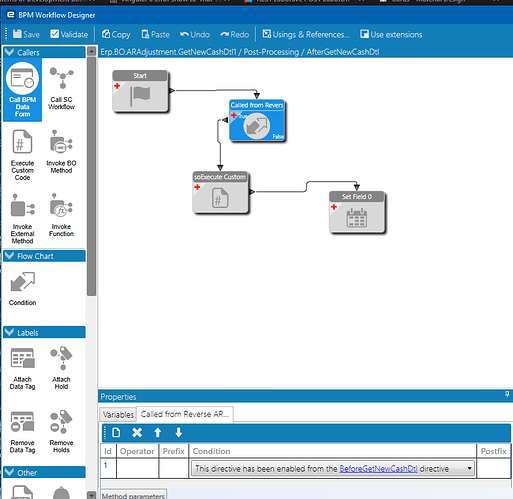This screenshot has width=513, height=499.
Task: Pick the Invoke Function icon
Action: 61,215
